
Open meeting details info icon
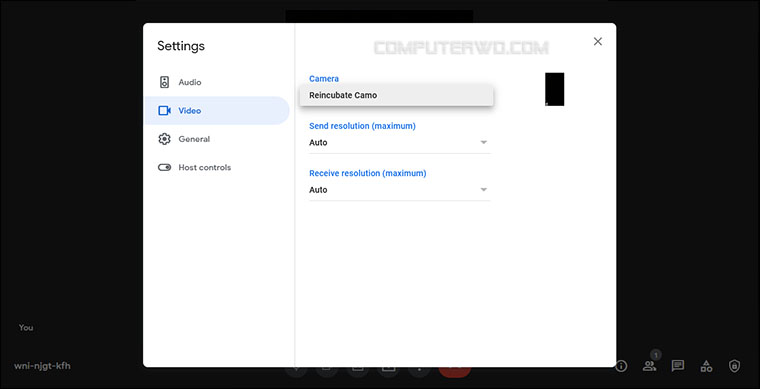[621, 366]
